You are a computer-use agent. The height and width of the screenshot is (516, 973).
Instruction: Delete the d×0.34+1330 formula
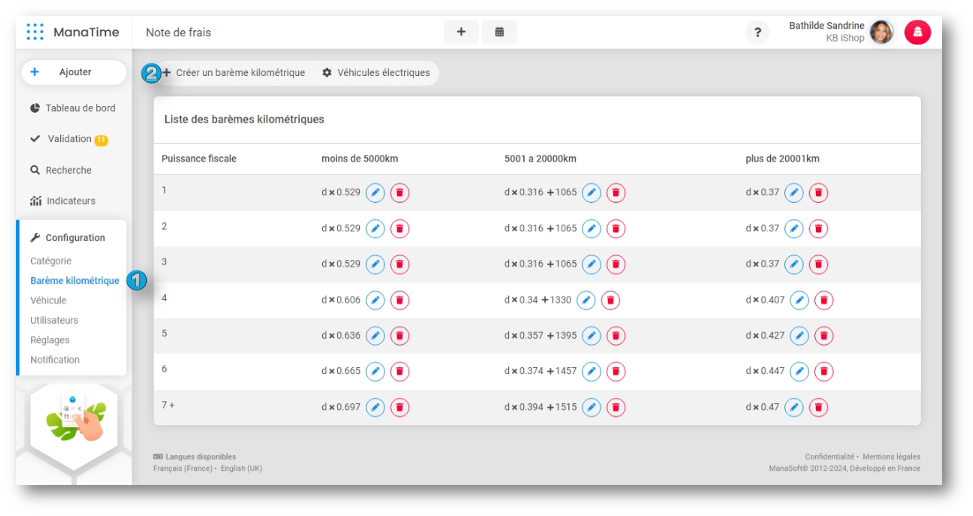click(x=611, y=300)
